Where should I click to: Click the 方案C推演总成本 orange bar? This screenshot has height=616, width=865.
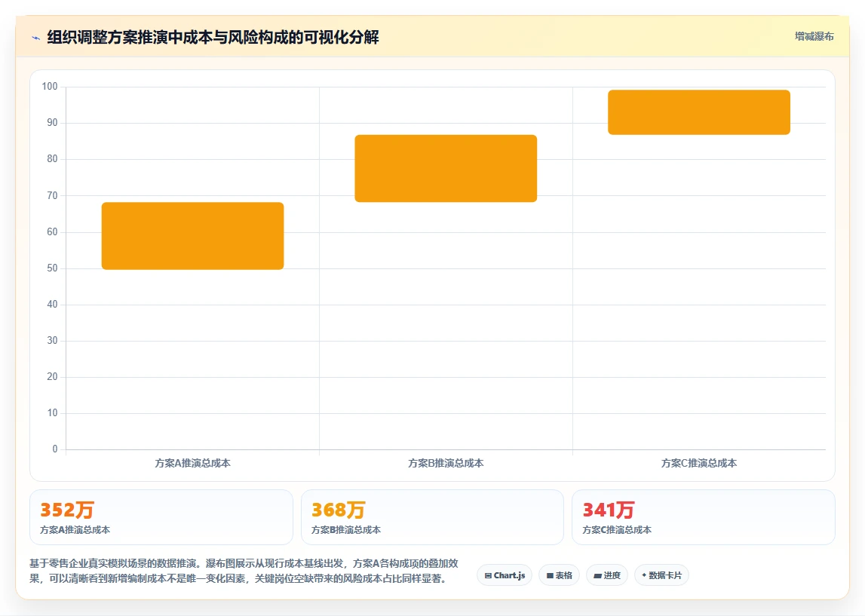(699, 112)
